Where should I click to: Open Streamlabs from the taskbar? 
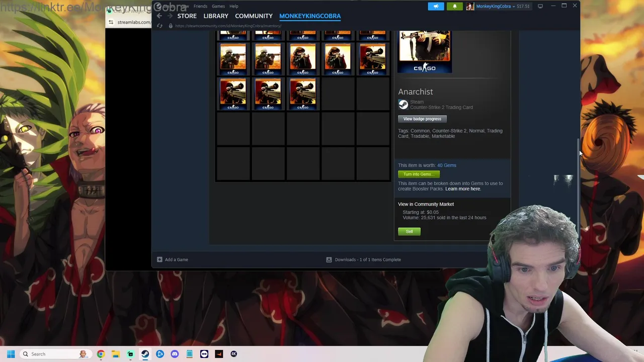point(130,354)
